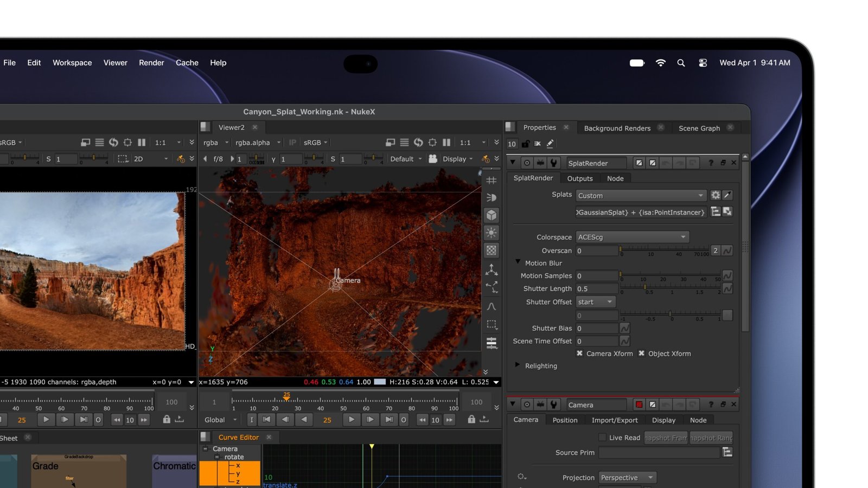Click the gear icon next to Splats

pyautogui.click(x=716, y=195)
